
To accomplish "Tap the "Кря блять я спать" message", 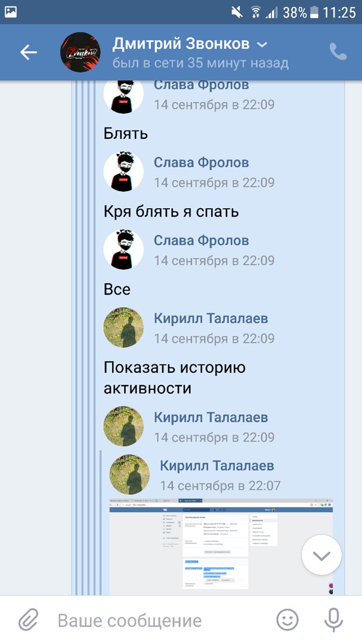I will (x=171, y=212).
